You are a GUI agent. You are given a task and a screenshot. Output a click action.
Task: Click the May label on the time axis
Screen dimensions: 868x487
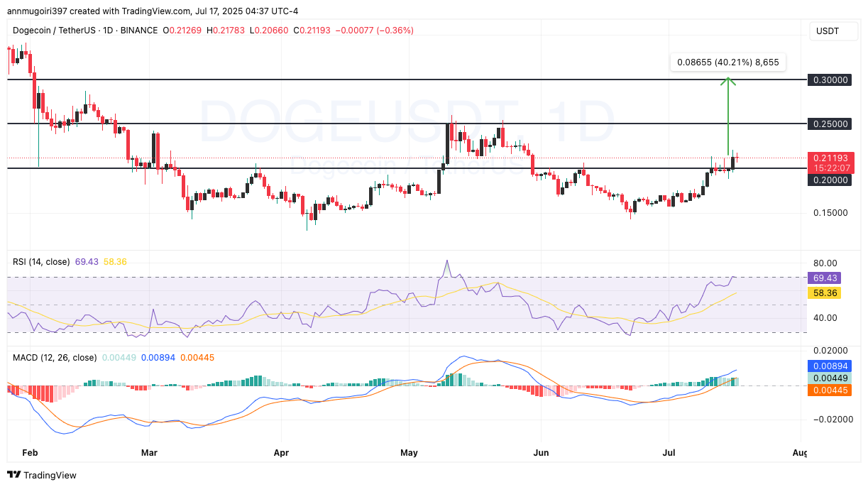coord(410,452)
